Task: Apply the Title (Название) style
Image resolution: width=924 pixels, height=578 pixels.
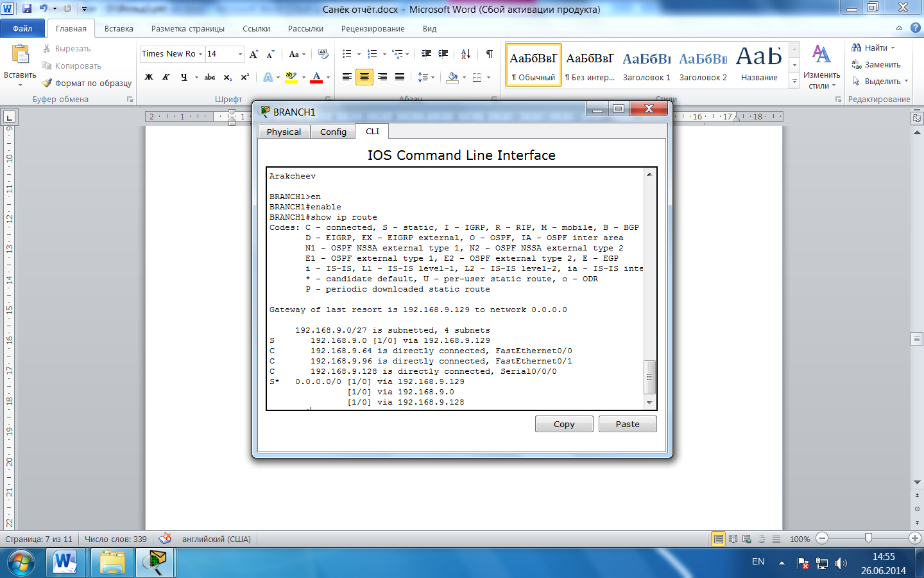Action: [759, 65]
